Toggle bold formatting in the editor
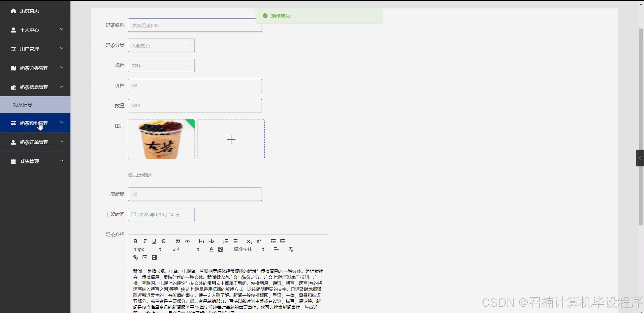 pos(135,241)
